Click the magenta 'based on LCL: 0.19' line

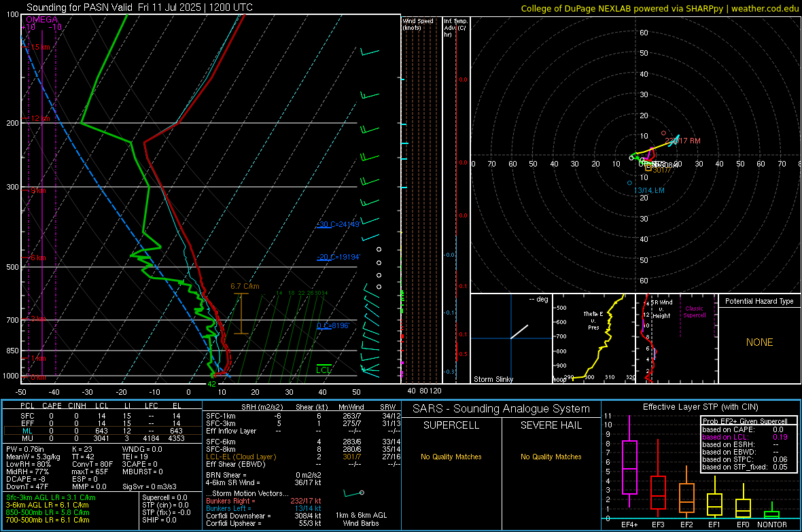click(x=745, y=437)
